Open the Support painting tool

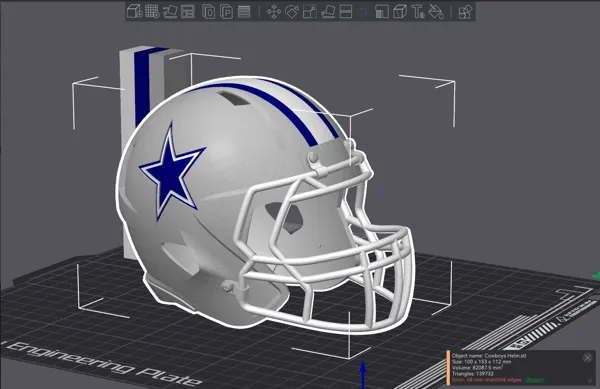(x=382, y=11)
